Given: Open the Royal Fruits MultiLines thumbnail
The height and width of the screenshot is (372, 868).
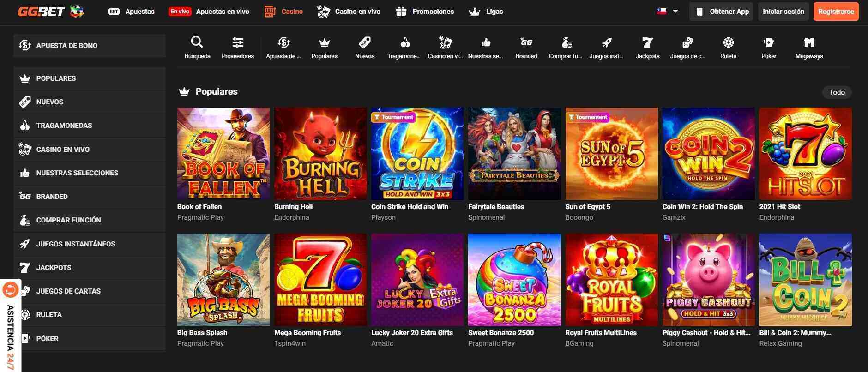Looking at the screenshot, I should click(x=612, y=280).
